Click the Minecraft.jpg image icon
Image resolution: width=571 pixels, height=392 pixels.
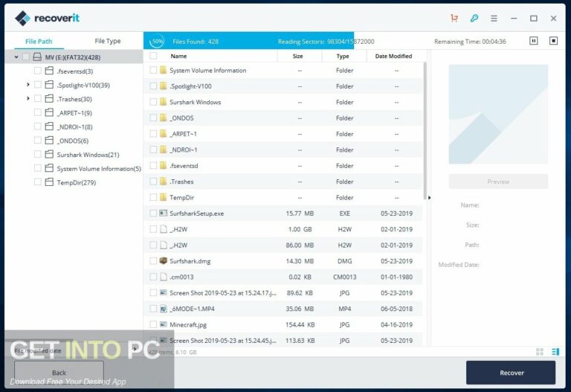coord(164,324)
